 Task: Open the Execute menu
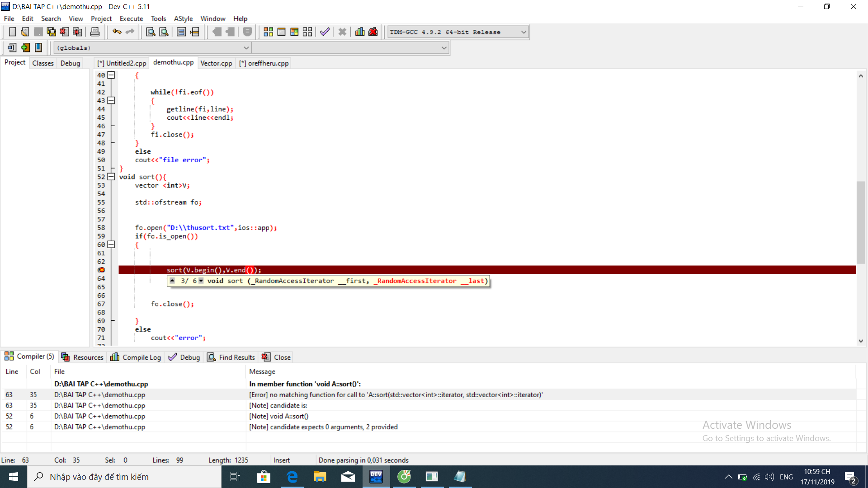point(131,19)
